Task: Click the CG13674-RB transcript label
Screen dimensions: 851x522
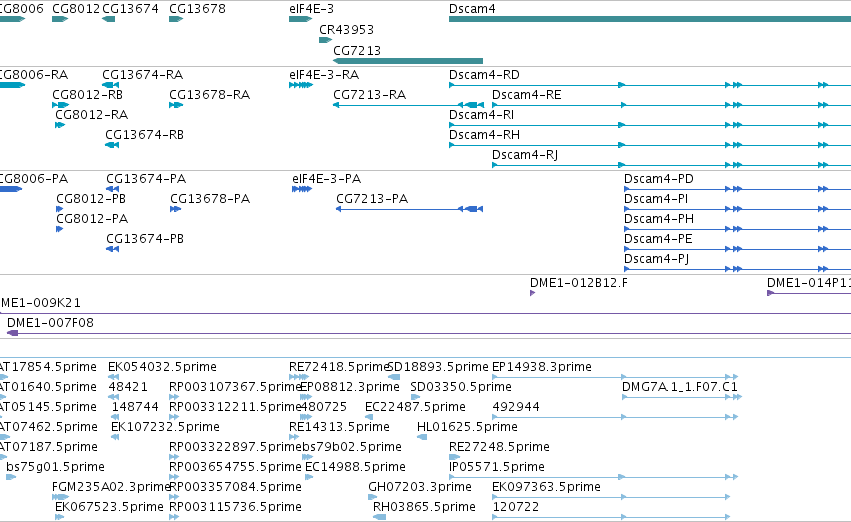Action: [144, 135]
